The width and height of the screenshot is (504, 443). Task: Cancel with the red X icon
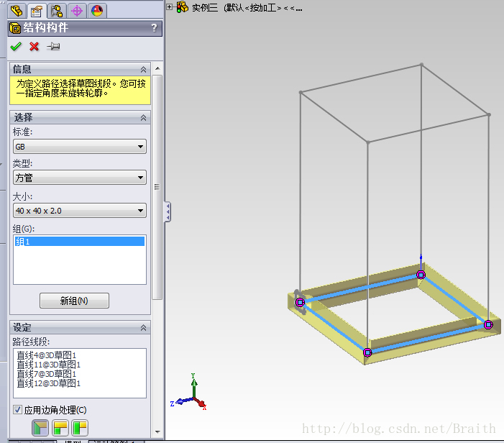[34, 47]
